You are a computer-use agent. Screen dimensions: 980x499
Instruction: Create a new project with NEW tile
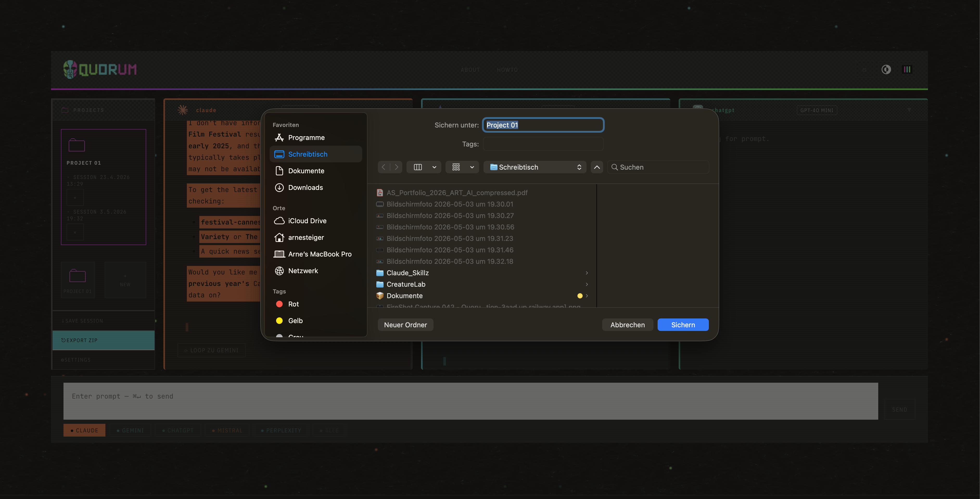(125, 280)
